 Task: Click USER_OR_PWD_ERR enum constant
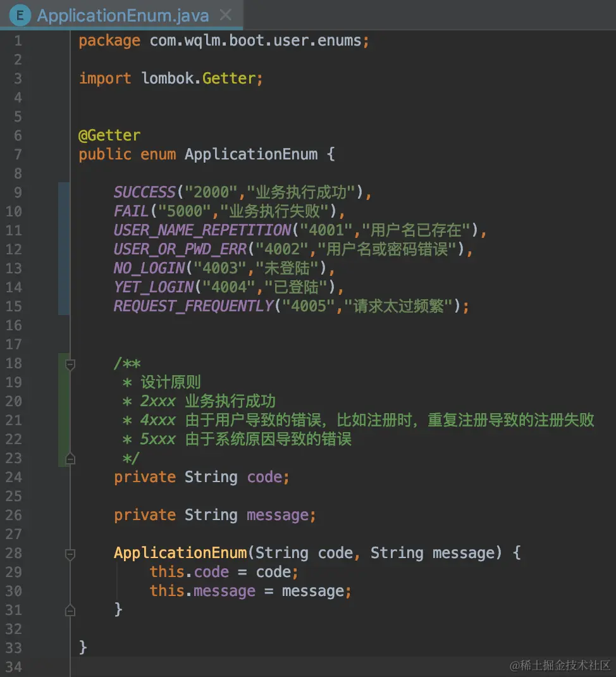click(x=180, y=249)
